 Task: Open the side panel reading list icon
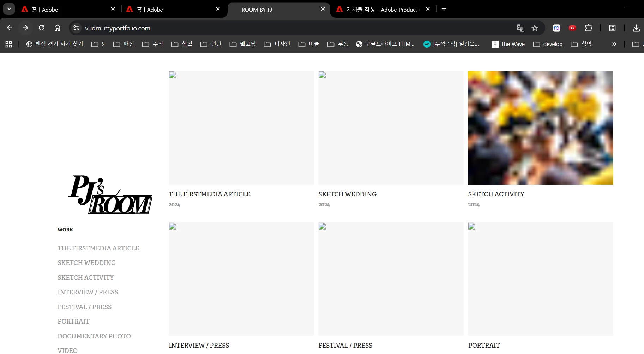613,28
